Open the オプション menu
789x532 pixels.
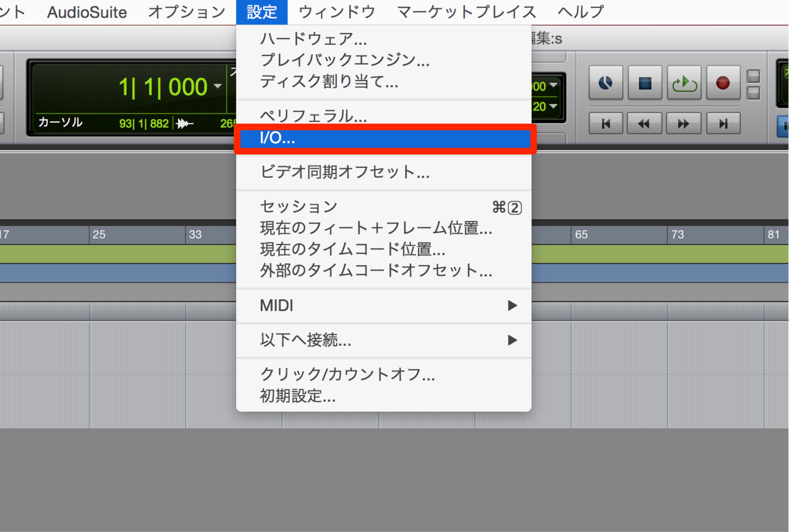pos(187,12)
